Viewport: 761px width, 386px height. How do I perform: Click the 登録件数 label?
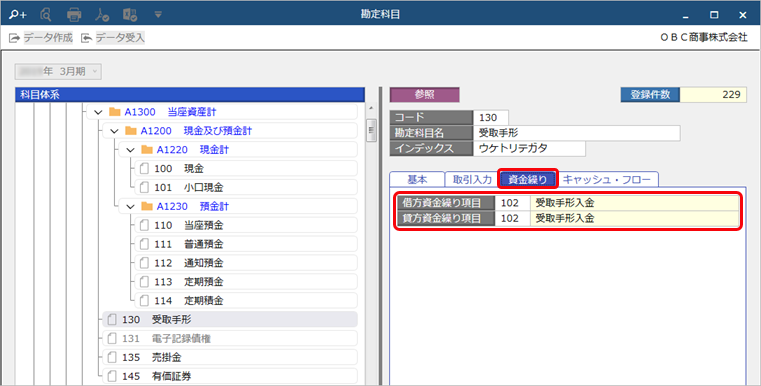click(x=650, y=95)
